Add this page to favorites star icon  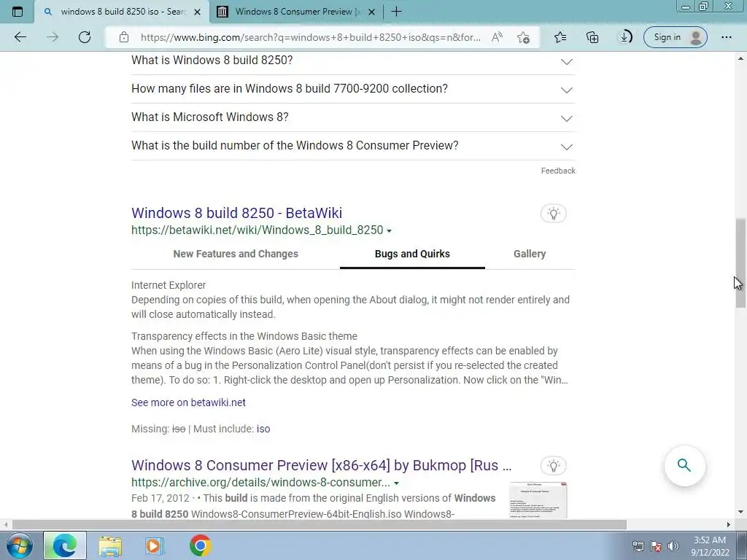click(x=523, y=37)
